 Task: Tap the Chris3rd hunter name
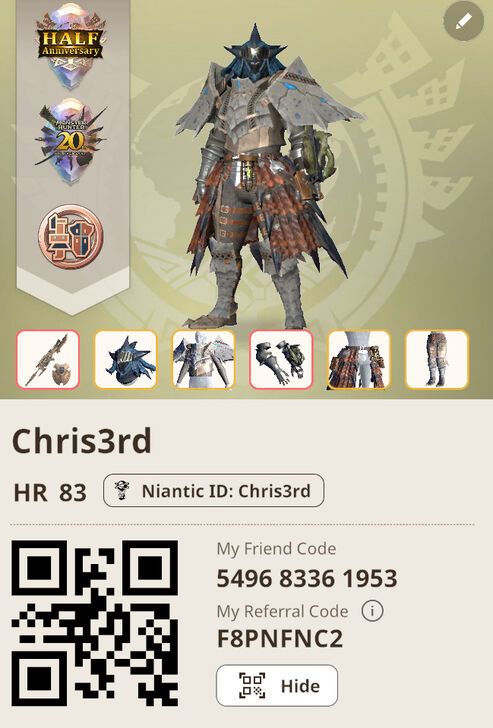tap(82, 441)
